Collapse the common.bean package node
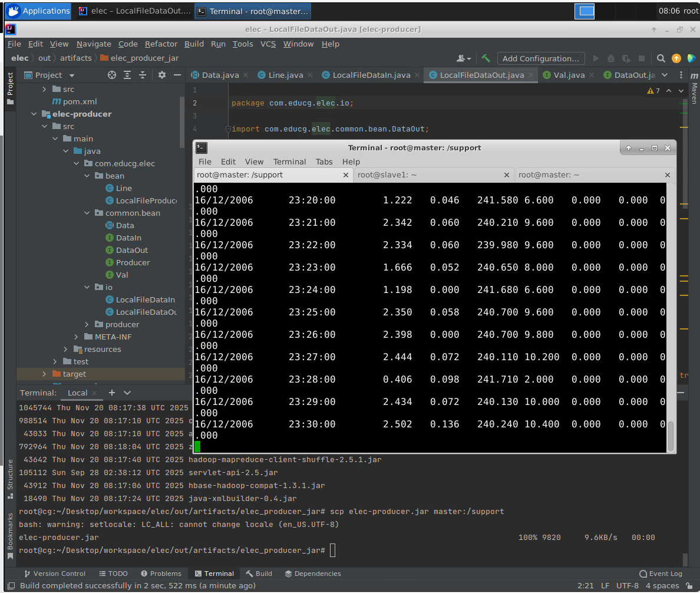The image size is (700, 593). 87,213
